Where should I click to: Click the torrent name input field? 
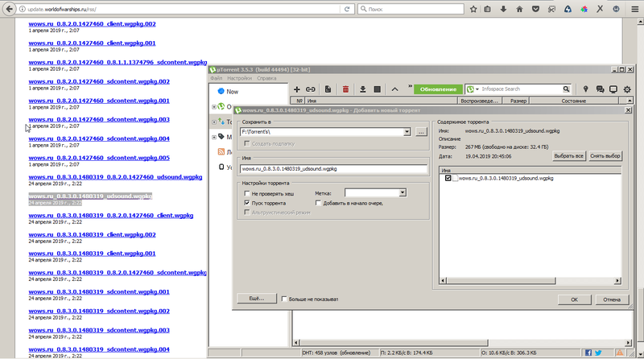(x=333, y=169)
